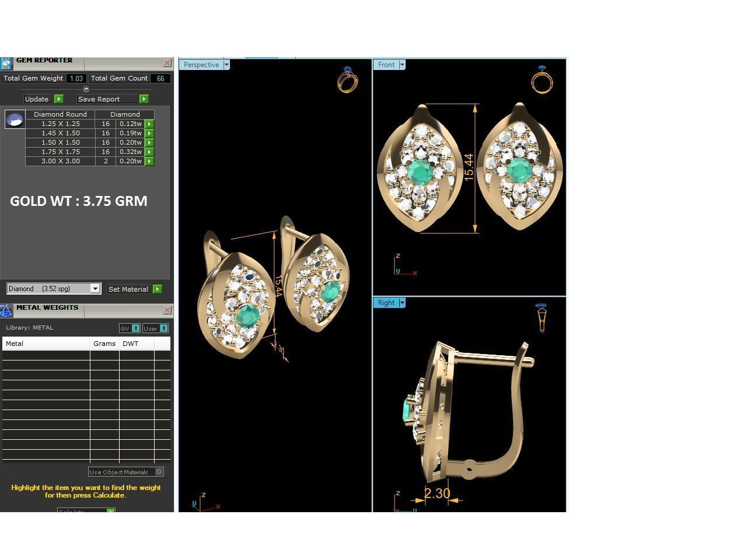
Task: Click the Grams column header
Action: 104,344
